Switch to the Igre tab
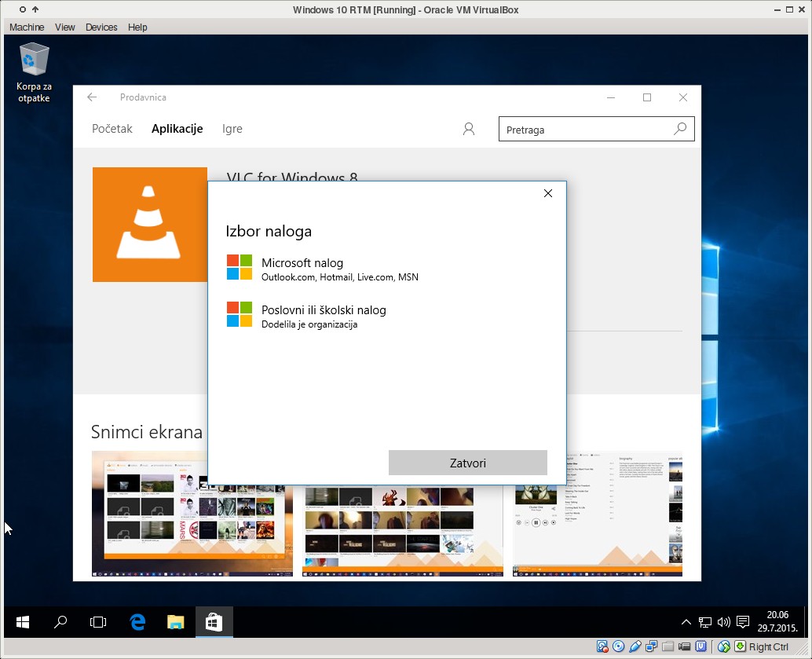Screen dimensions: 812x659 point(232,129)
